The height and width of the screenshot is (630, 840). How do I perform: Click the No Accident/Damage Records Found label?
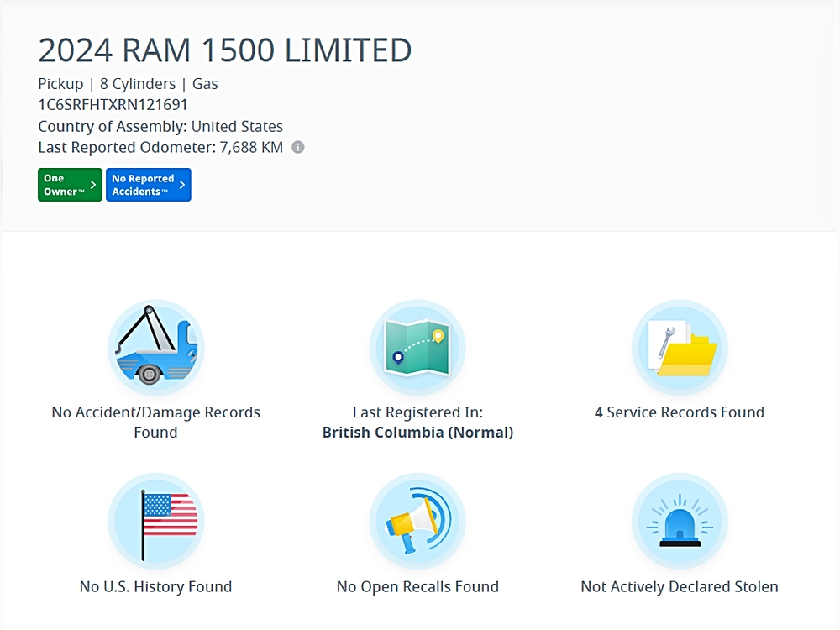[155, 422]
